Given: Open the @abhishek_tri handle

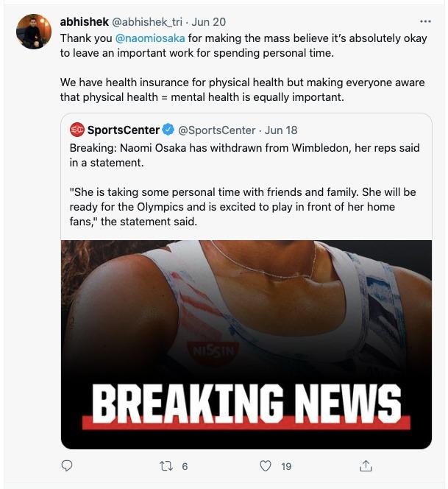Looking at the screenshot, I should [146, 22].
